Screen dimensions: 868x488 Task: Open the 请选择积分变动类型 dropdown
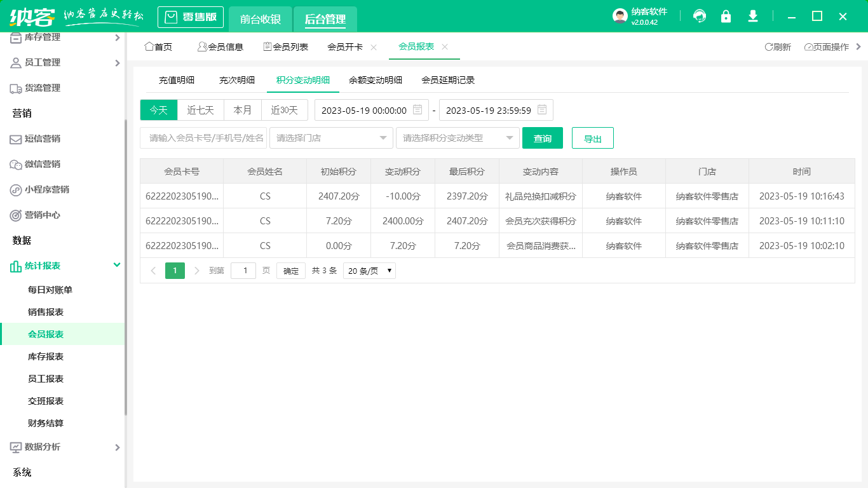tap(458, 138)
